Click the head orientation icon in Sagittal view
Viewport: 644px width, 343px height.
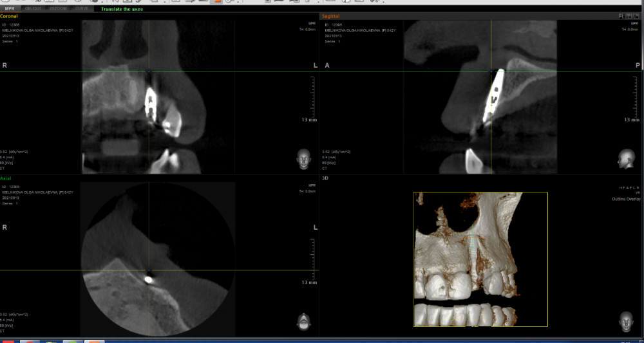623,157
